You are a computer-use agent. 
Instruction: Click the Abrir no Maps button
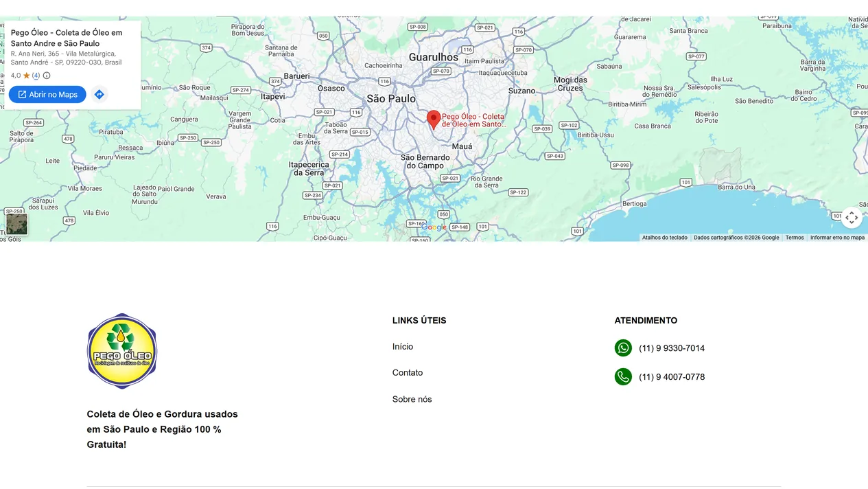pyautogui.click(x=47, y=94)
